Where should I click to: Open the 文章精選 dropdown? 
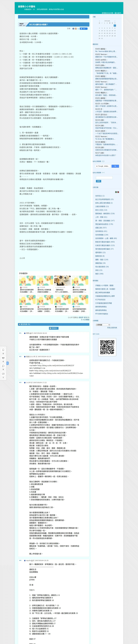103,325
